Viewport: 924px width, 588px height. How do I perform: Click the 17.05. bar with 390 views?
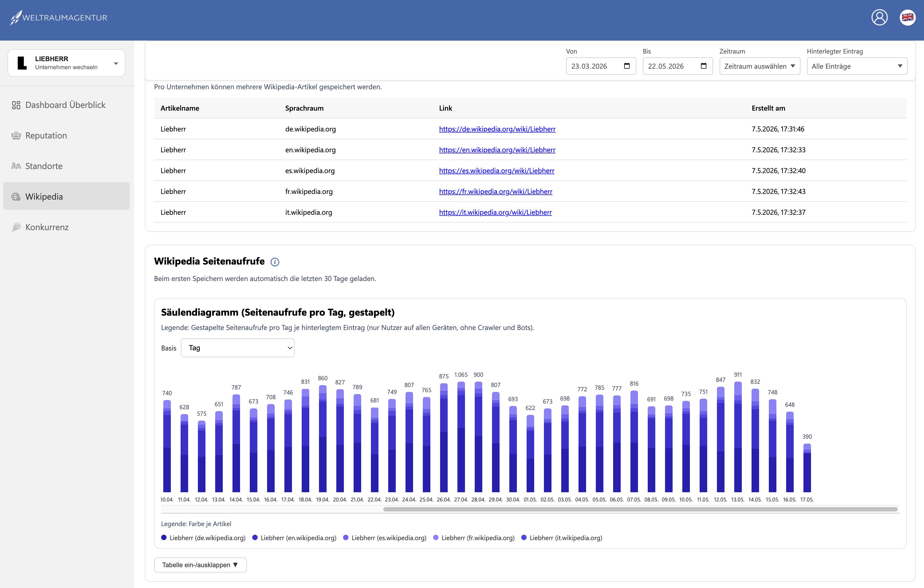[807, 468]
